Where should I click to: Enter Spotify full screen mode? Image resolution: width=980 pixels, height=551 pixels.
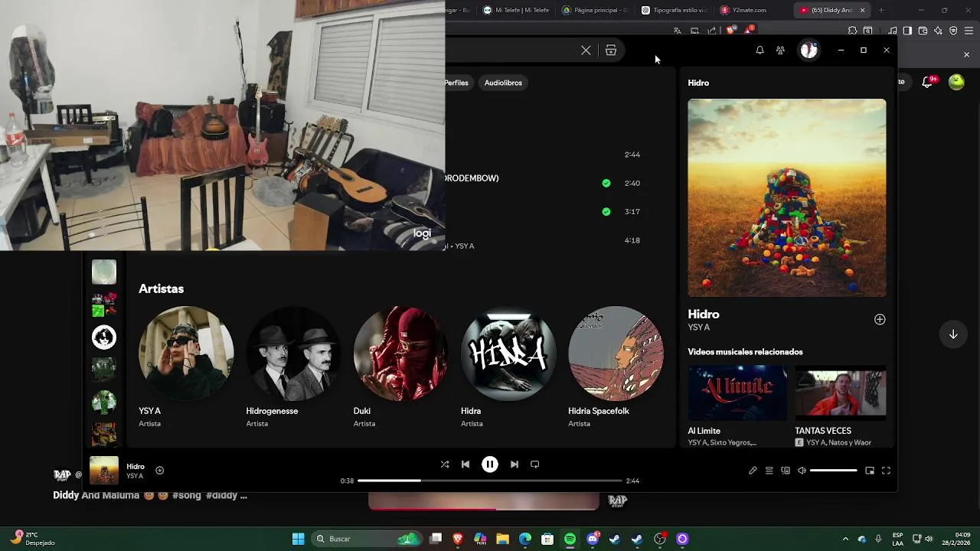click(886, 471)
